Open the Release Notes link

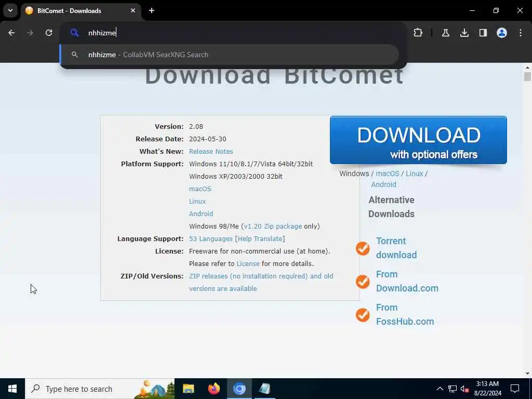(x=211, y=151)
